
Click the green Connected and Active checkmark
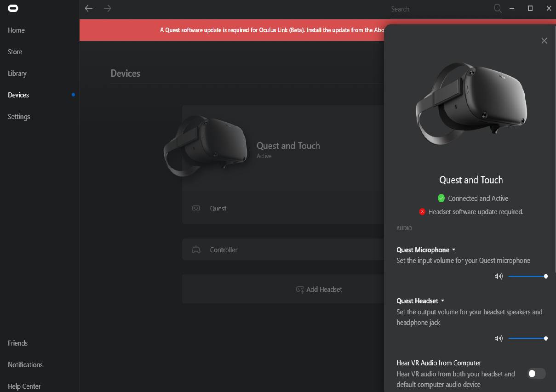[x=441, y=198]
